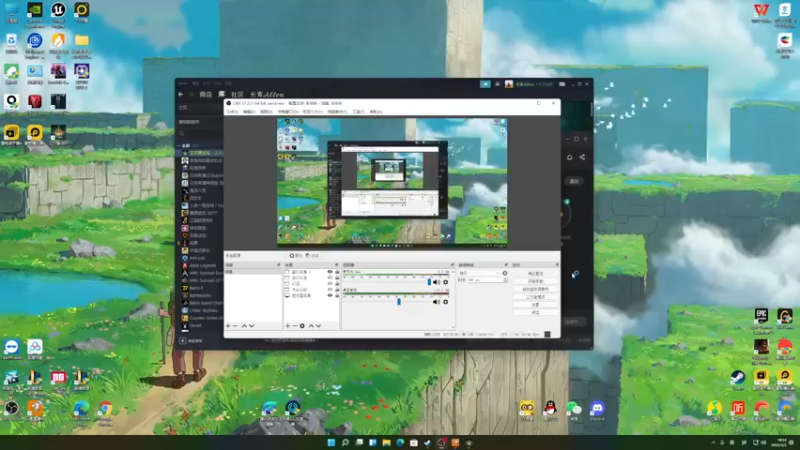The height and width of the screenshot is (450, 800).
Task: Add a new scene with the plus icon in OBS Scenes panel
Action: (x=228, y=326)
